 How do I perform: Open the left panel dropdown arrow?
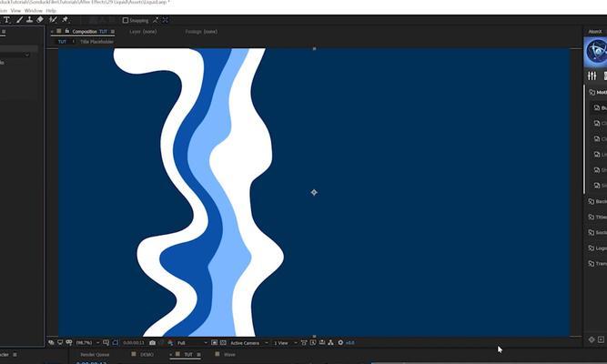(x=26, y=55)
